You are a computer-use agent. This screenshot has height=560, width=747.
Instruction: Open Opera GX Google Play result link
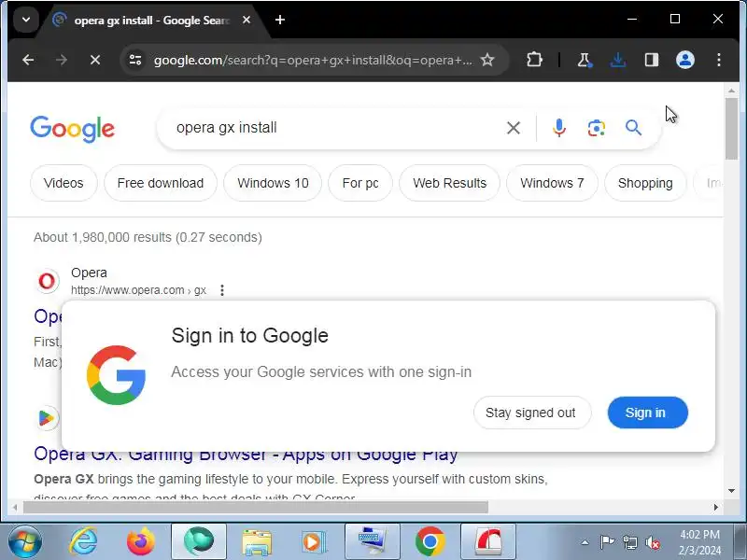(x=246, y=455)
